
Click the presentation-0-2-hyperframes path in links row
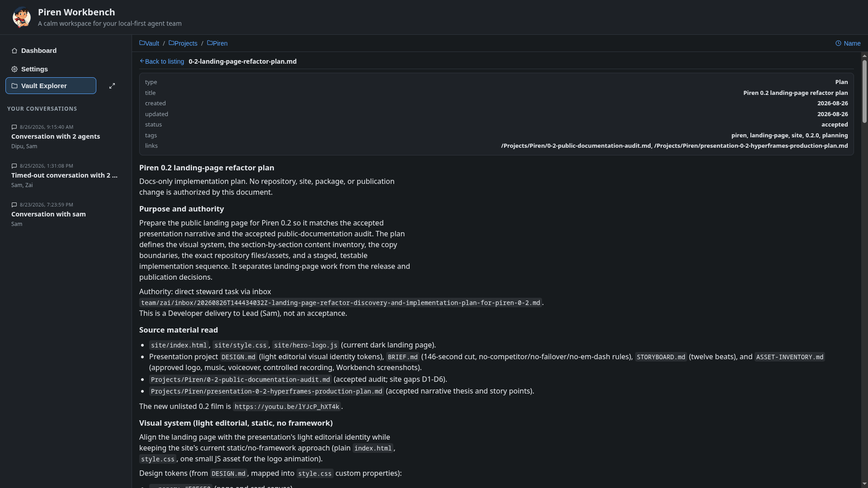click(751, 146)
